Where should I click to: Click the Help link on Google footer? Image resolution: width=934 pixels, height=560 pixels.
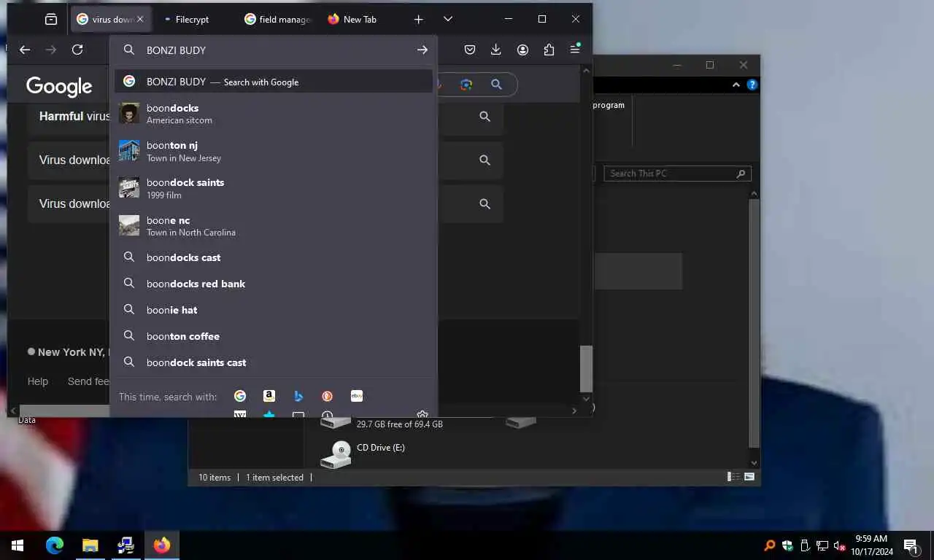[38, 381]
